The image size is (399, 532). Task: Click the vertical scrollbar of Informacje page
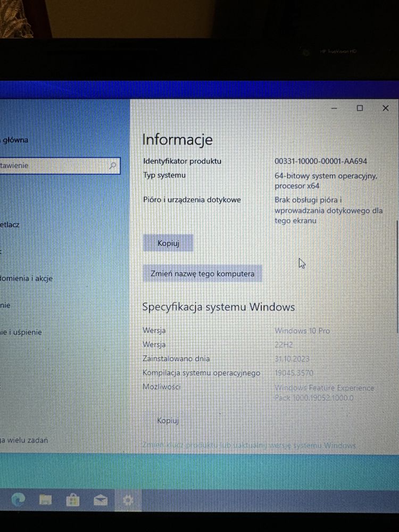397,277
